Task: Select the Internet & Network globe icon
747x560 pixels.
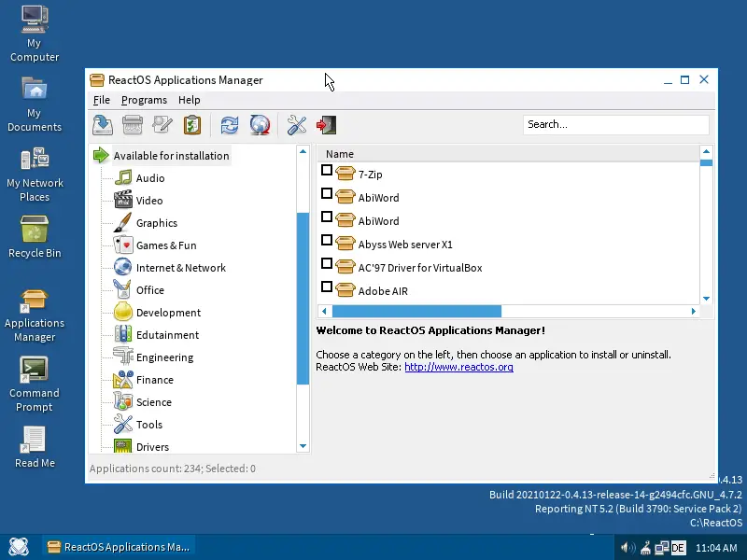Action: [123, 267]
